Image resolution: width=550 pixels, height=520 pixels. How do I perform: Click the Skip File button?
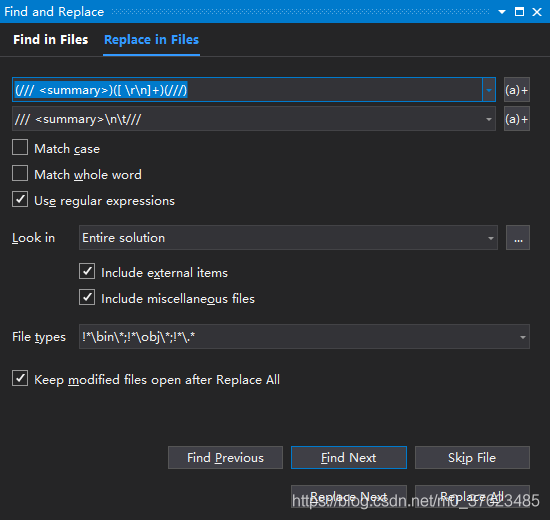click(472, 458)
